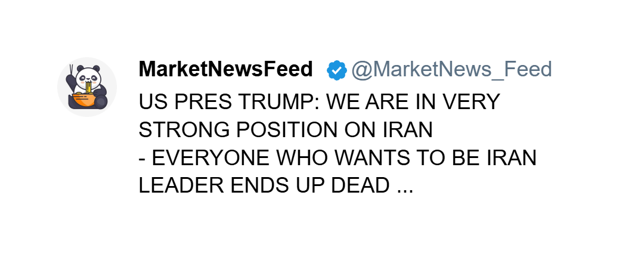Screen dimensions: 644x257
Task: Click the line beginning "- EVERYONE WHO WANTS"
Action: point(338,158)
